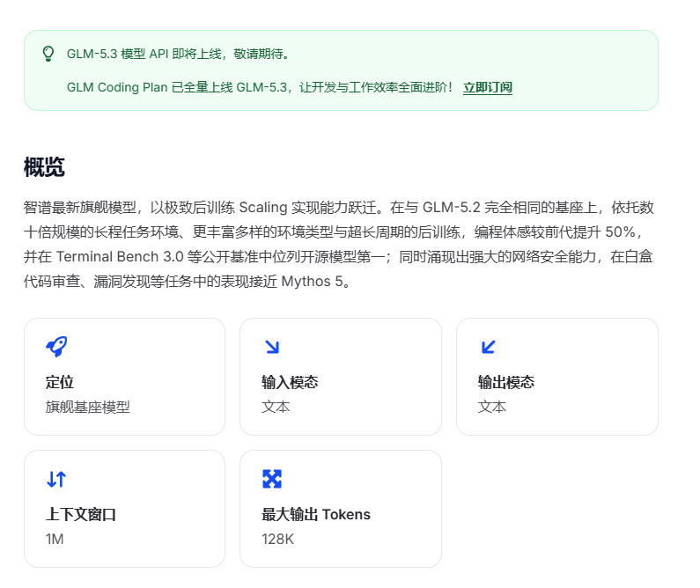Click the expand arrows icon for 最大输出 Tokens
This screenshot has height=588, width=700.
click(x=272, y=479)
